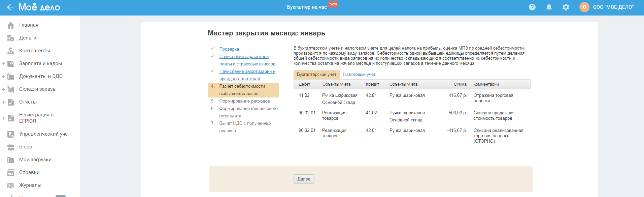Open Бухгалтер на час link
644x197 pixels.
[307, 7]
